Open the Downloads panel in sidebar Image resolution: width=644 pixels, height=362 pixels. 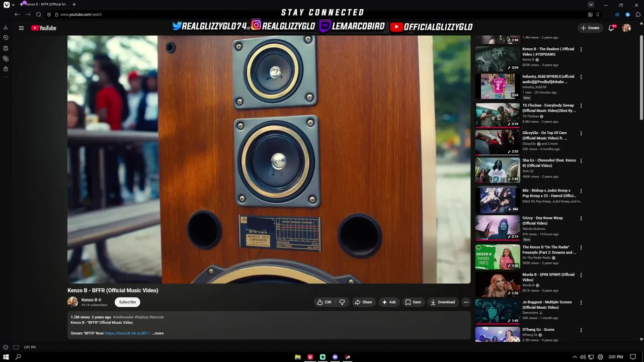(6, 28)
